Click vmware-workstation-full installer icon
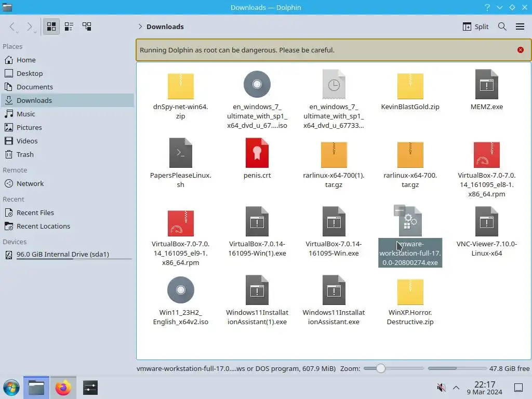The image size is (532, 399). coord(410,221)
